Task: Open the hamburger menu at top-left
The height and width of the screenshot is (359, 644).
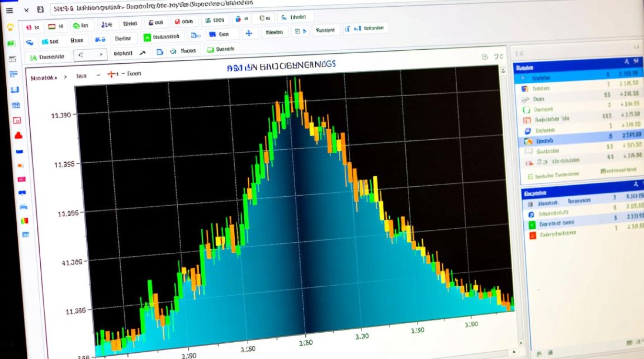Action: tap(10, 10)
